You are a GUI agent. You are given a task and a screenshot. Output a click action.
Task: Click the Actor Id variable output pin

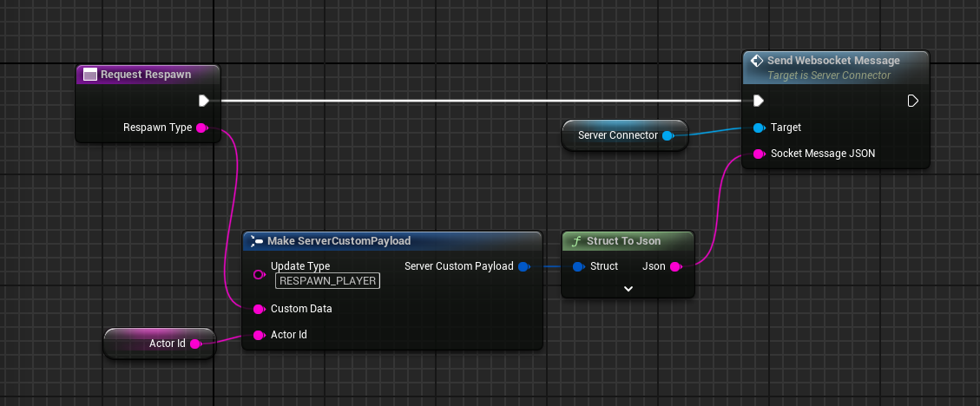click(x=195, y=344)
